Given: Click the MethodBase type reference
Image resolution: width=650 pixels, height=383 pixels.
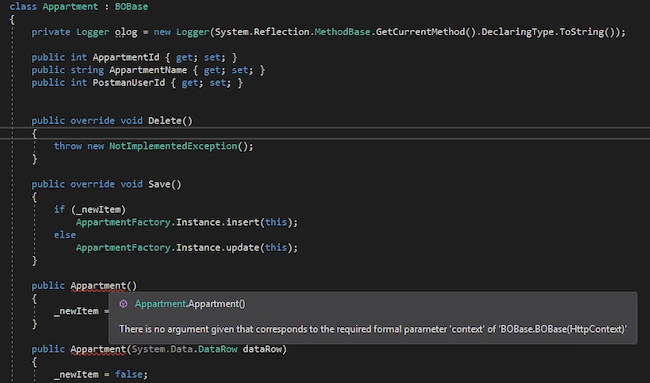Looking at the screenshot, I should [342, 32].
